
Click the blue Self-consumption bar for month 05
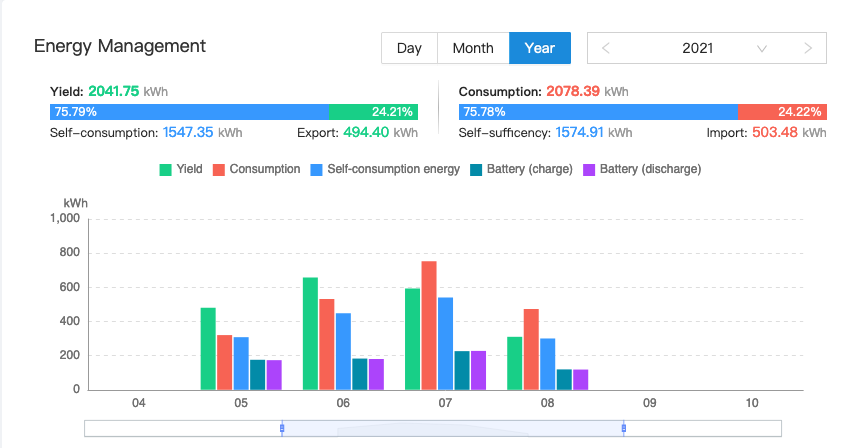point(241,364)
